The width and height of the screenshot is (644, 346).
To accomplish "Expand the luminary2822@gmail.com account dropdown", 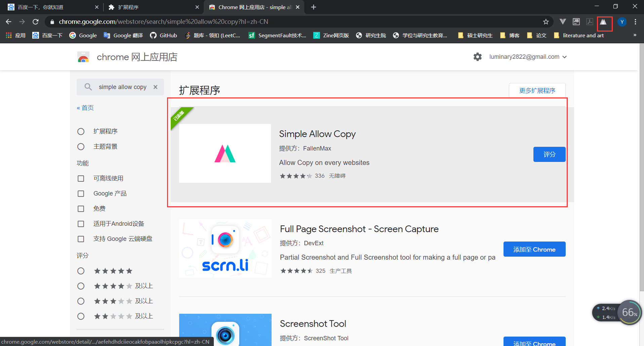I will pos(528,57).
